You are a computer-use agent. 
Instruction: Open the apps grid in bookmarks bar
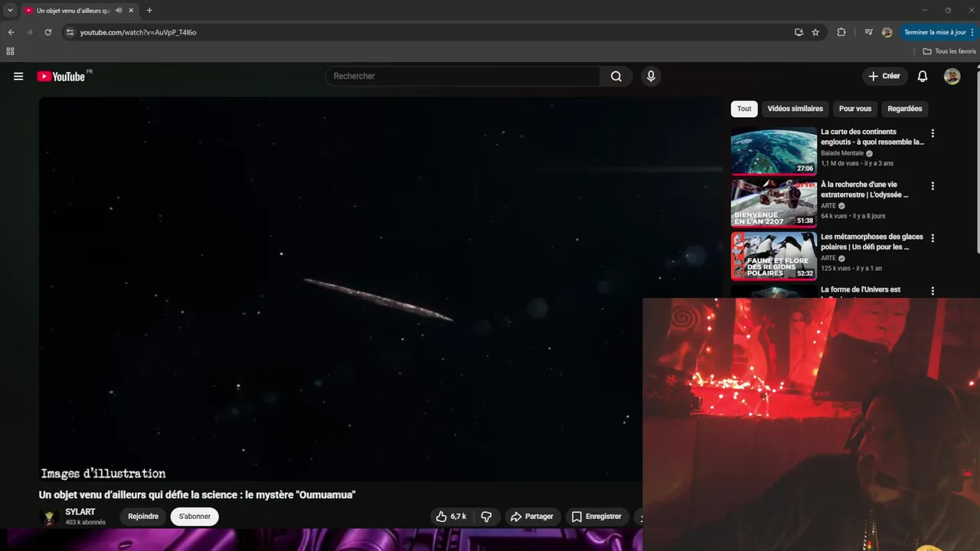pyautogui.click(x=10, y=51)
